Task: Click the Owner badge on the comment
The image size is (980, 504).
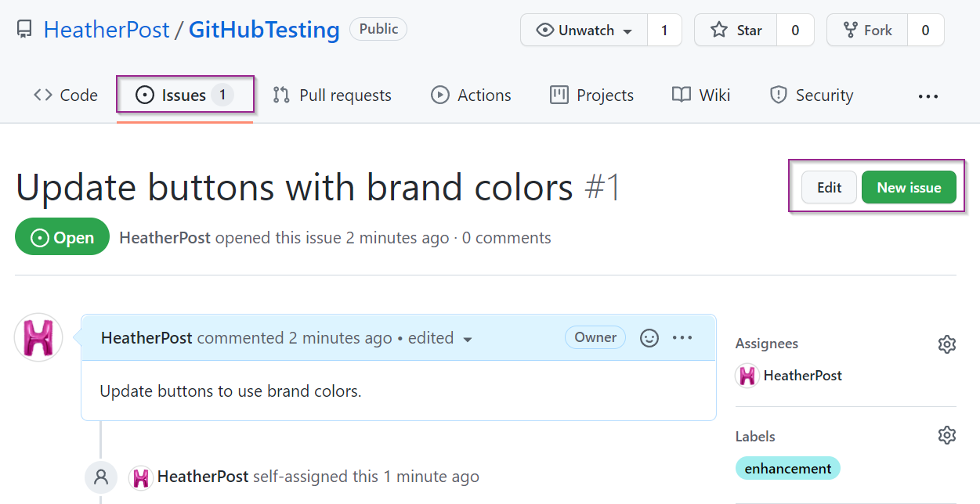Action: [x=595, y=337]
